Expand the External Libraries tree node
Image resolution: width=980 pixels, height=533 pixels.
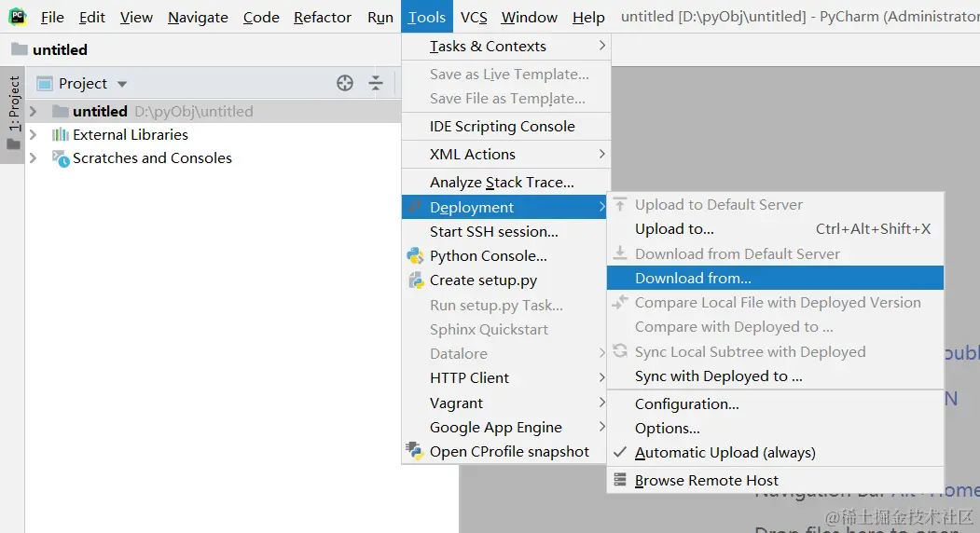tap(34, 134)
